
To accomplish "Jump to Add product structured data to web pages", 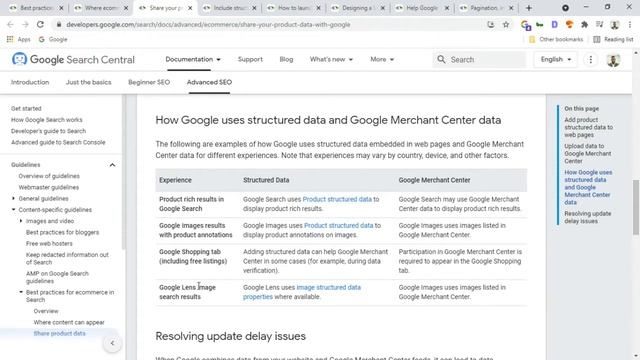I will pos(589,127).
